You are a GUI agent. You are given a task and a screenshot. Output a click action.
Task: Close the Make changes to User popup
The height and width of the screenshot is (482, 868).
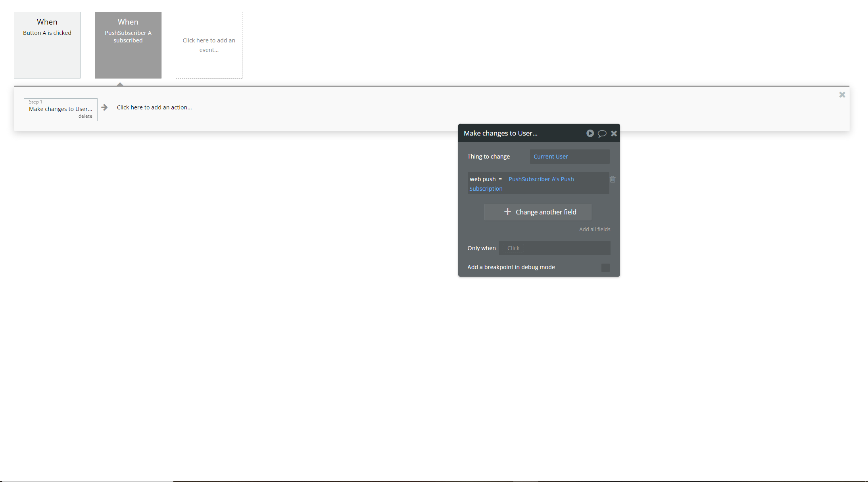[x=614, y=134]
